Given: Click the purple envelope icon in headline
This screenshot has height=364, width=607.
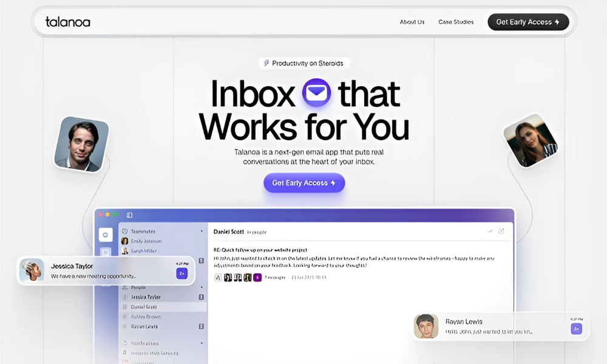Looking at the screenshot, I should pos(316,93).
